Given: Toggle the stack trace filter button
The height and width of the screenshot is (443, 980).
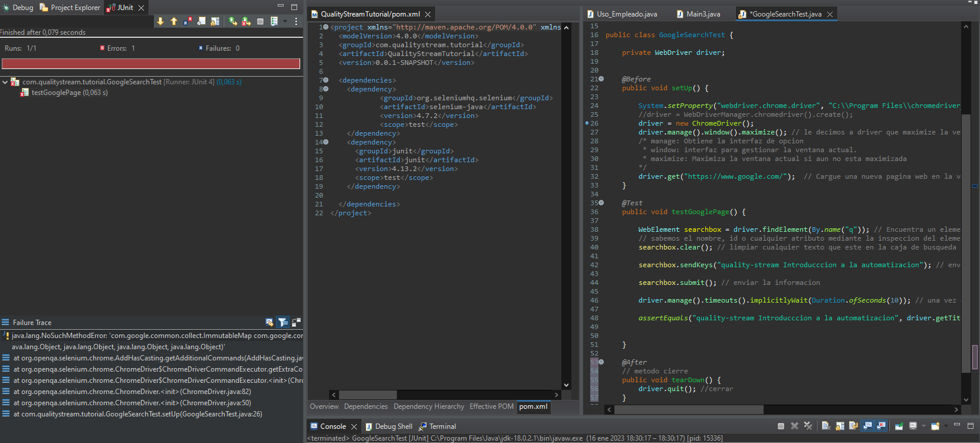Looking at the screenshot, I should (x=283, y=322).
